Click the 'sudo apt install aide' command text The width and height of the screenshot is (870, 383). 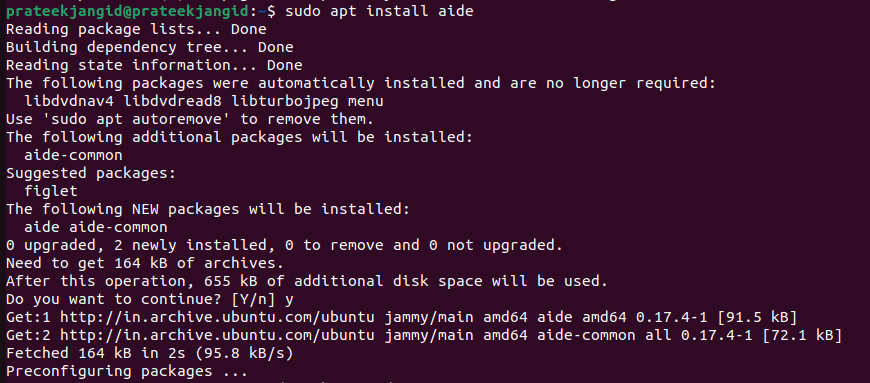tap(379, 11)
